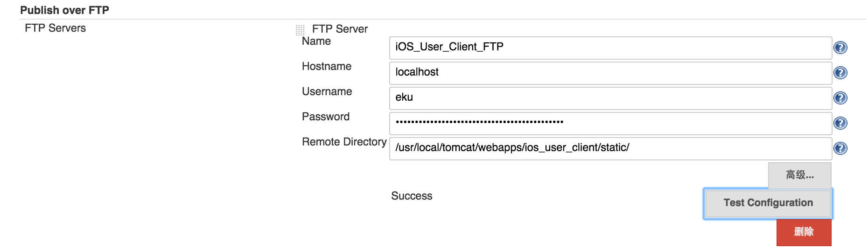Open help for the Username field
This screenshot has width=868, height=249.
[840, 98]
